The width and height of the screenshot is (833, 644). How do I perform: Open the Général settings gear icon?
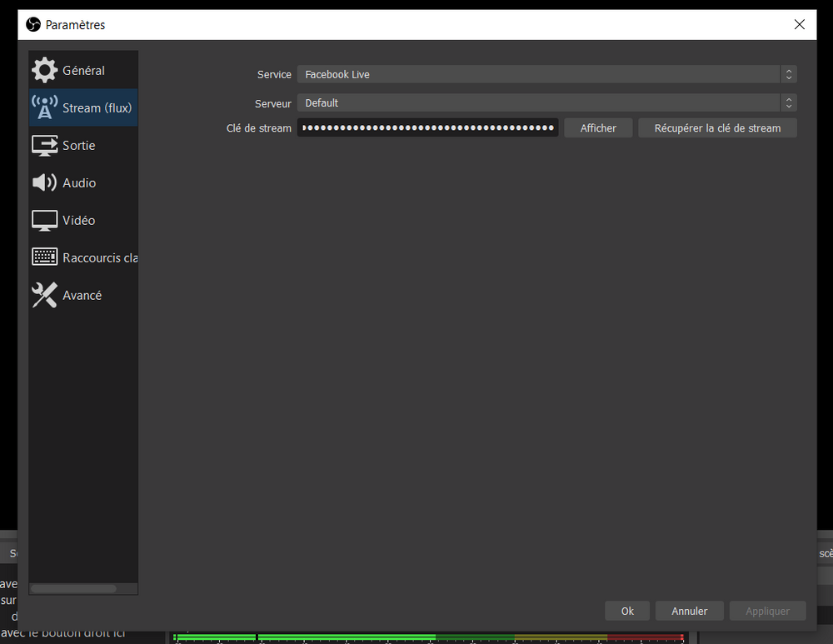click(x=44, y=70)
